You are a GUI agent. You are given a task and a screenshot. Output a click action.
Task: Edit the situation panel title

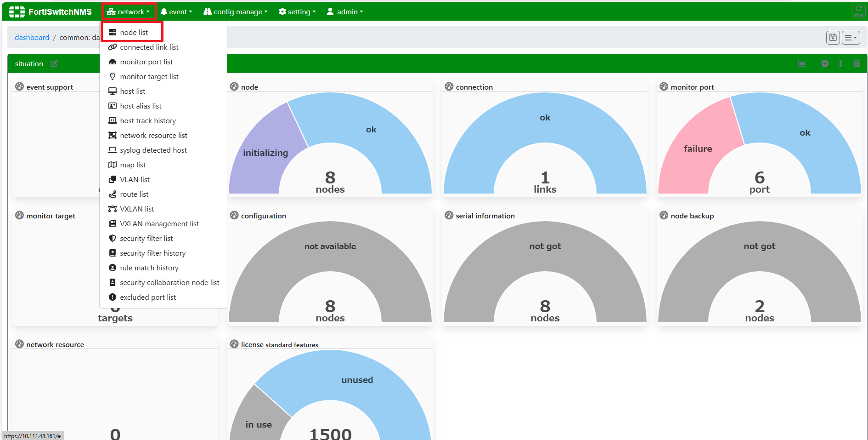click(x=54, y=63)
